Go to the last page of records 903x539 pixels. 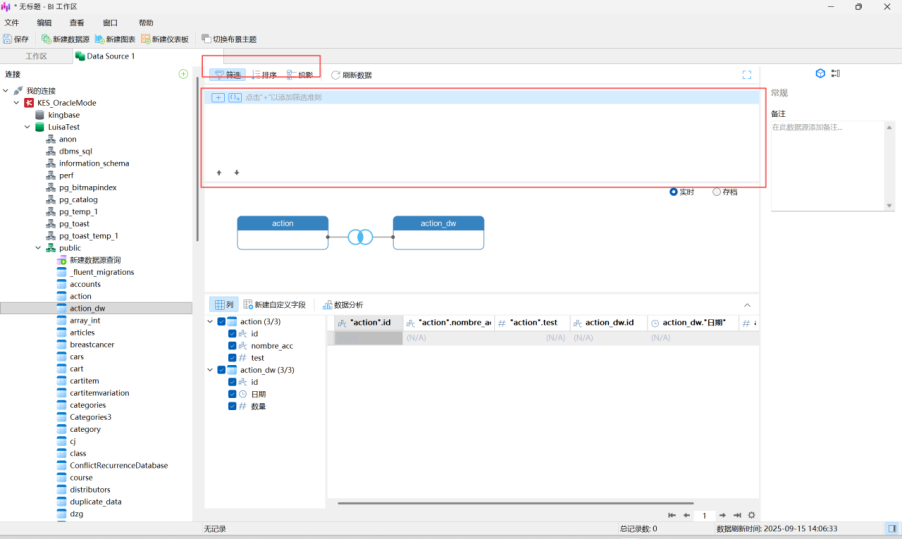click(737, 515)
